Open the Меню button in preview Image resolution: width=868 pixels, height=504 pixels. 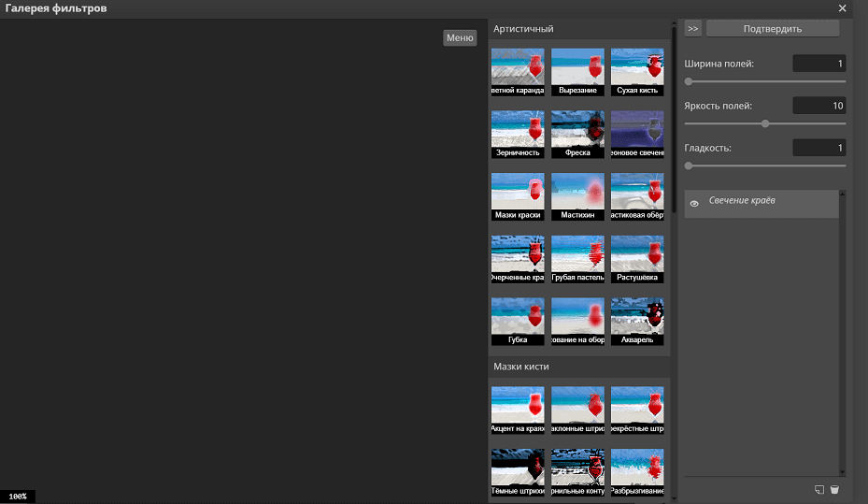pos(460,37)
